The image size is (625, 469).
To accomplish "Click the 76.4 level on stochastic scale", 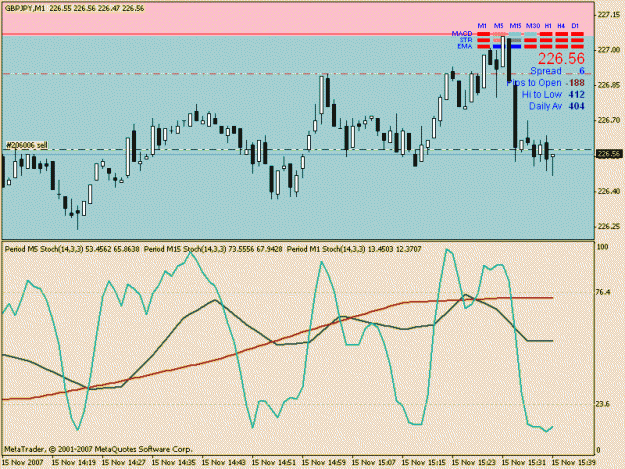I will click(x=603, y=292).
